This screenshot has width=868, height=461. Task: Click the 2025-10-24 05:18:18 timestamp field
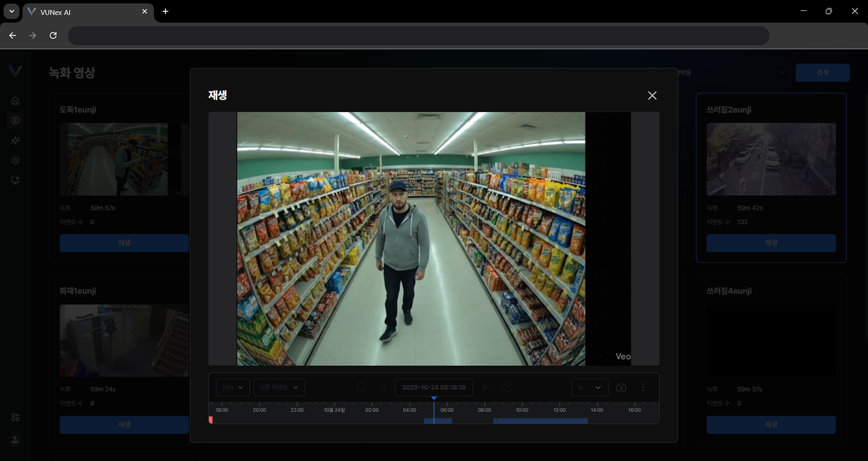coord(434,388)
